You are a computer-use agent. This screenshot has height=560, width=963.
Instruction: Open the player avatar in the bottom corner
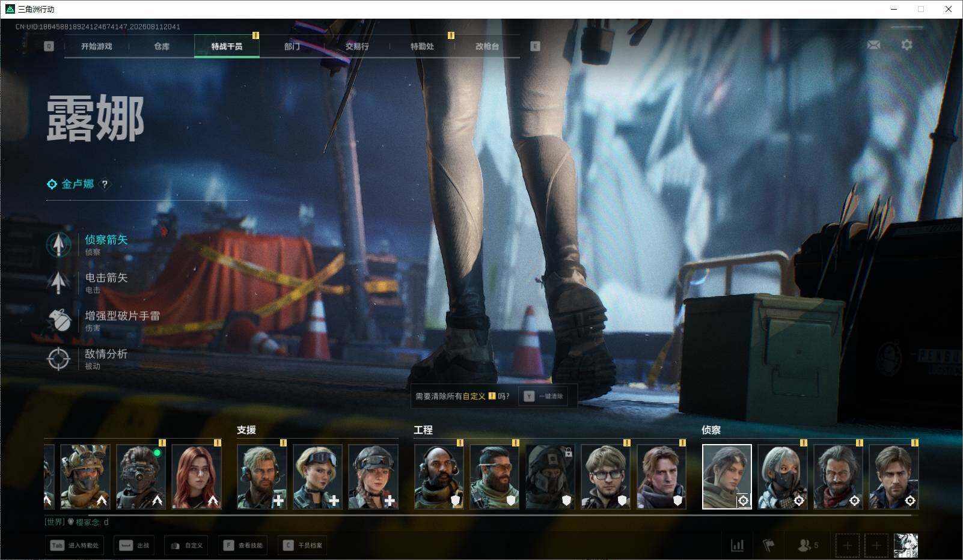click(x=906, y=545)
